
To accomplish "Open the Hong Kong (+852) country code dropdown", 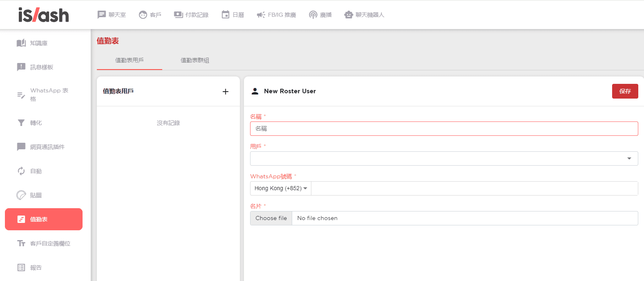I will (x=281, y=188).
